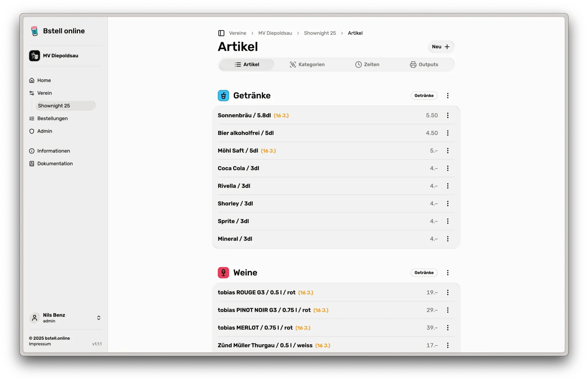Open the Zeiten tab
The width and height of the screenshot is (588, 382).
click(367, 65)
